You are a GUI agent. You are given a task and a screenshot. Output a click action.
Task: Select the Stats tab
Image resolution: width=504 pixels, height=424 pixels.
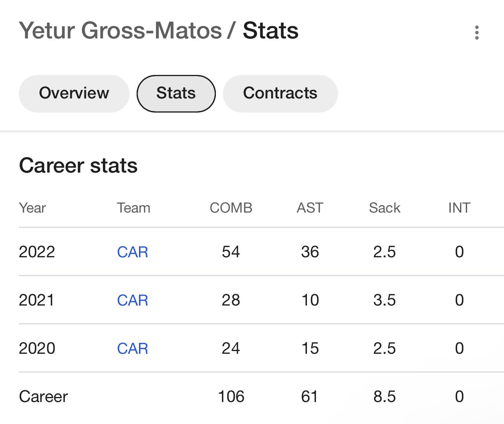click(176, 93)
